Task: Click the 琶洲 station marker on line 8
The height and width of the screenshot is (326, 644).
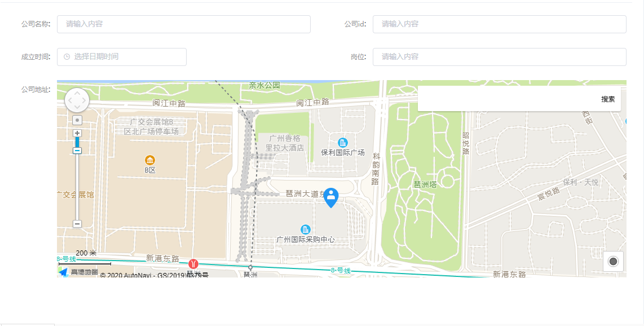Action: (250, 268)
